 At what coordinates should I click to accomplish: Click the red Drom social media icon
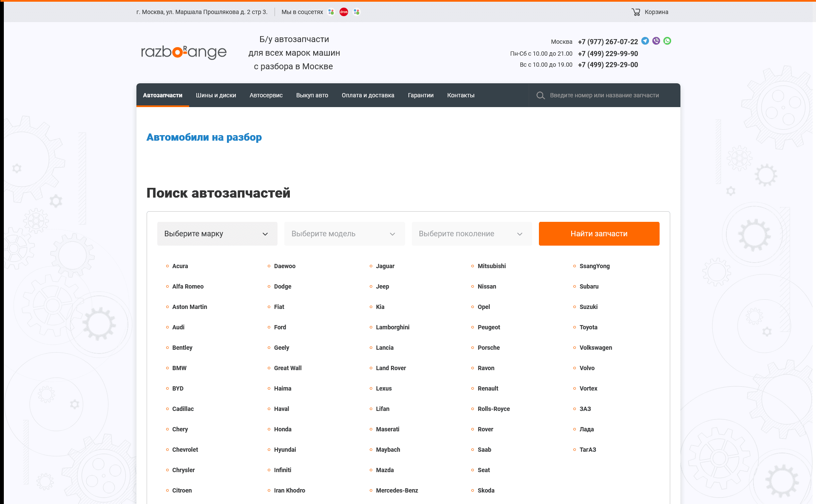click(x=344, y=12)
